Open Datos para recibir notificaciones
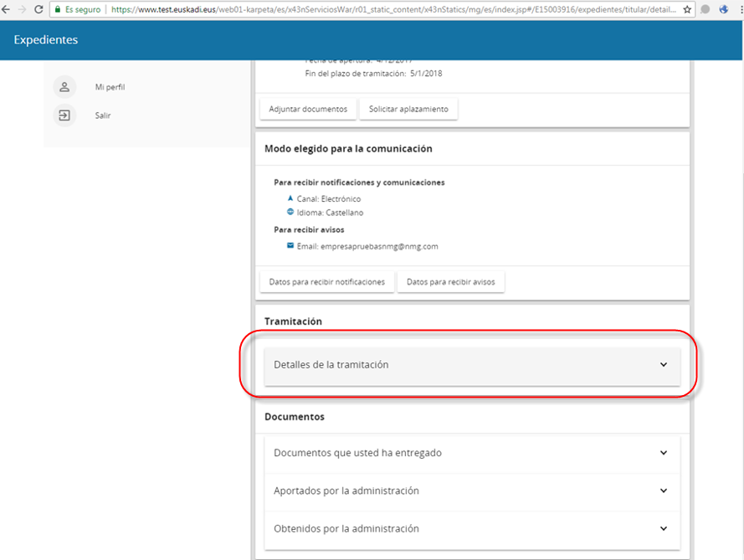744x560 pixels. 326,282
